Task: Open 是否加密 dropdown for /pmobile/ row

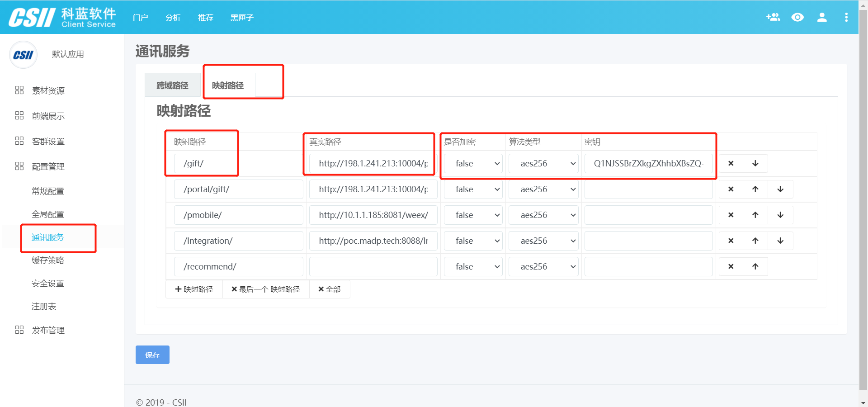Action: tap(473, 215)
